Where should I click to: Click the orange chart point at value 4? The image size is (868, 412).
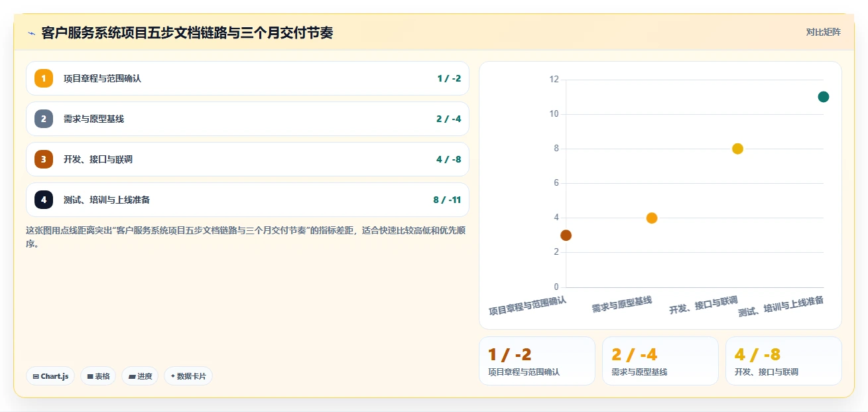click(652, 218)
